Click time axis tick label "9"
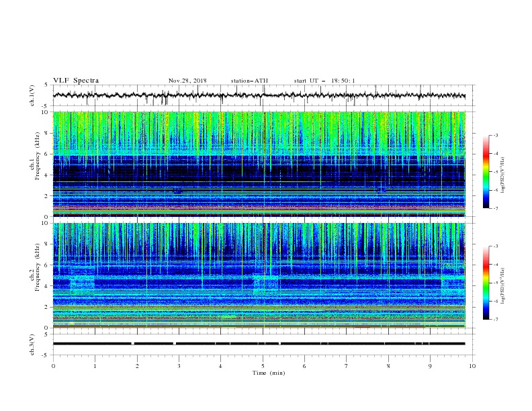532x411 pixels. point(430,366)
